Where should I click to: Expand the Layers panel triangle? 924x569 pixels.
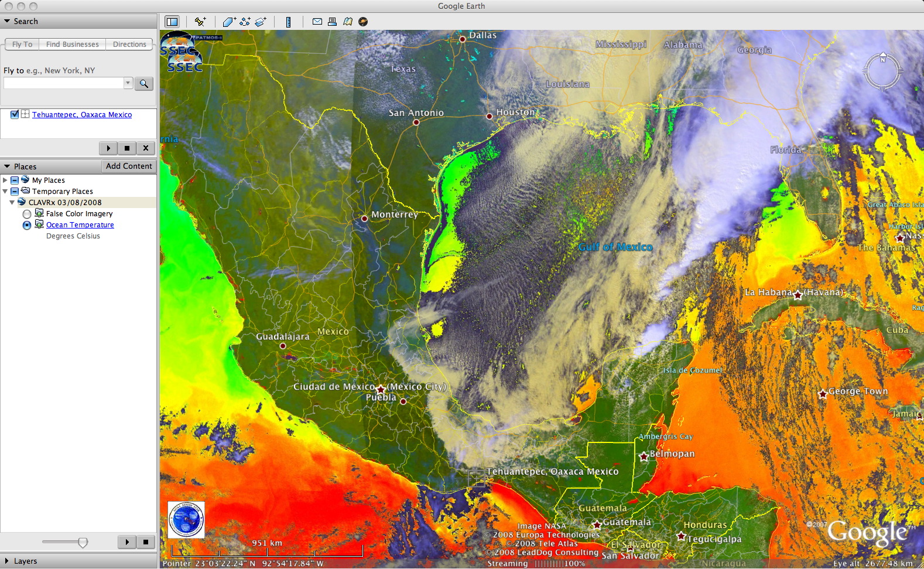[7, 561]
